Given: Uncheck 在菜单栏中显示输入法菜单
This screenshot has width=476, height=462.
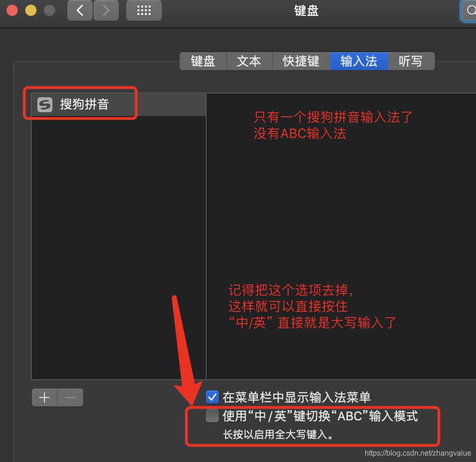Looking at the screenshot, I should click(x=212, y=397).
